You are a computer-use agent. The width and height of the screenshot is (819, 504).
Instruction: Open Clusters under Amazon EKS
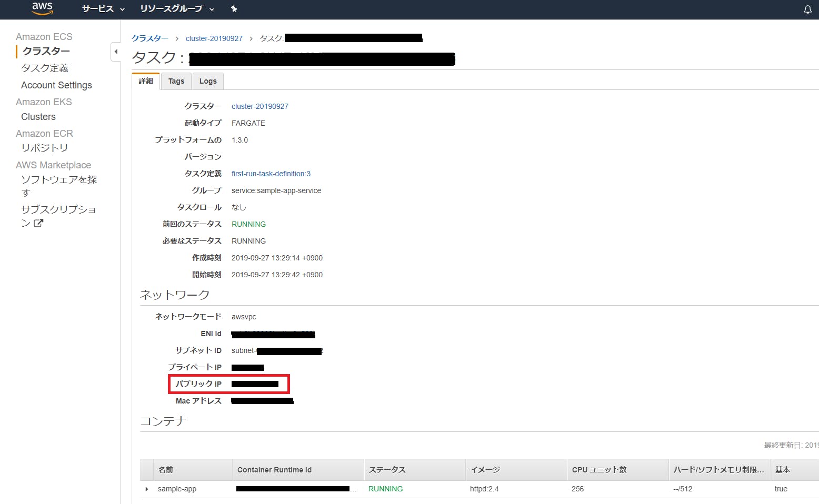38,117
